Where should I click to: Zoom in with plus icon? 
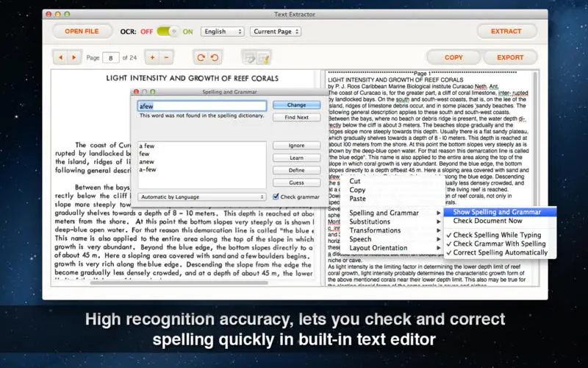pyautogui.click(x=152, y=57)
